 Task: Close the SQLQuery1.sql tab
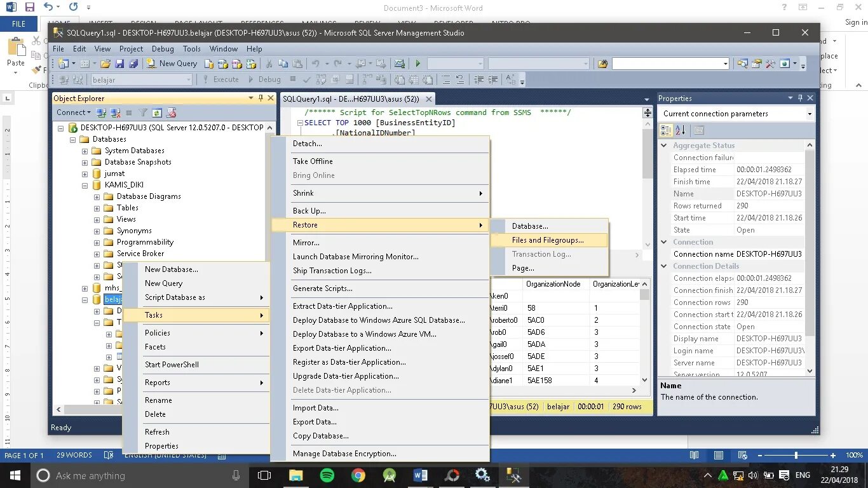tap(429, 99)
